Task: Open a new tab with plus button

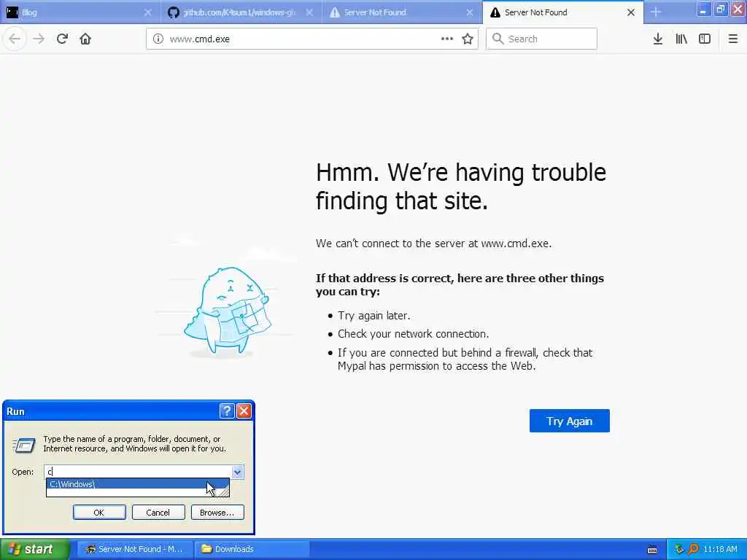Action: 656,12
